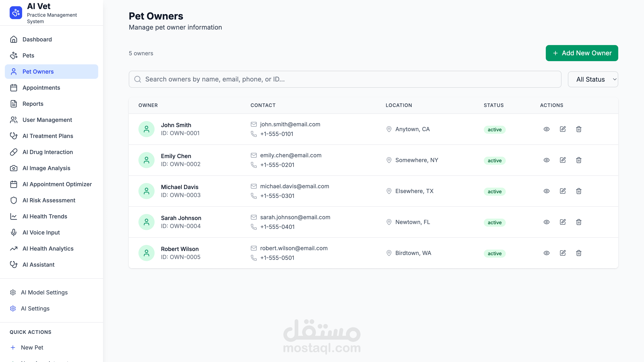Go to AI Drug Interaction section
This screenshot has width=644, height=362.
click(47, 152)
